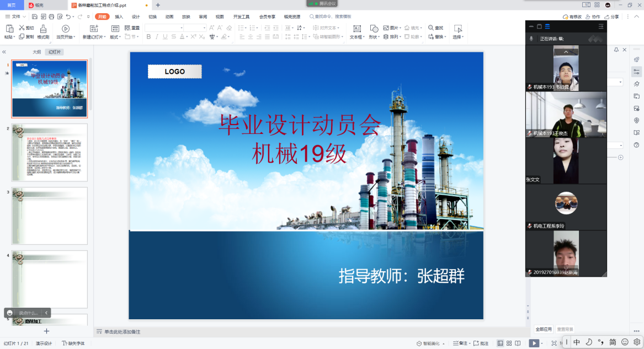The image size is (644, 349).
Task: Click the print icon in quick toolbar
Action: pyautogui.click(x=51, y=17)
